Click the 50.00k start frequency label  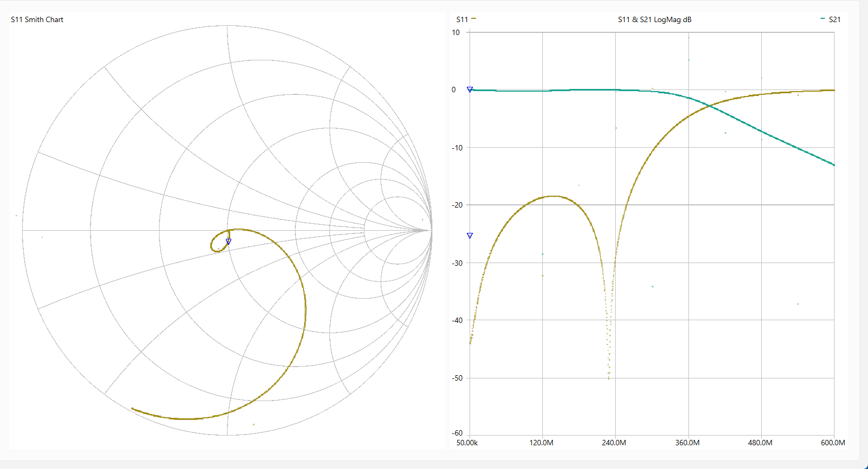click(x=467, y=443)
